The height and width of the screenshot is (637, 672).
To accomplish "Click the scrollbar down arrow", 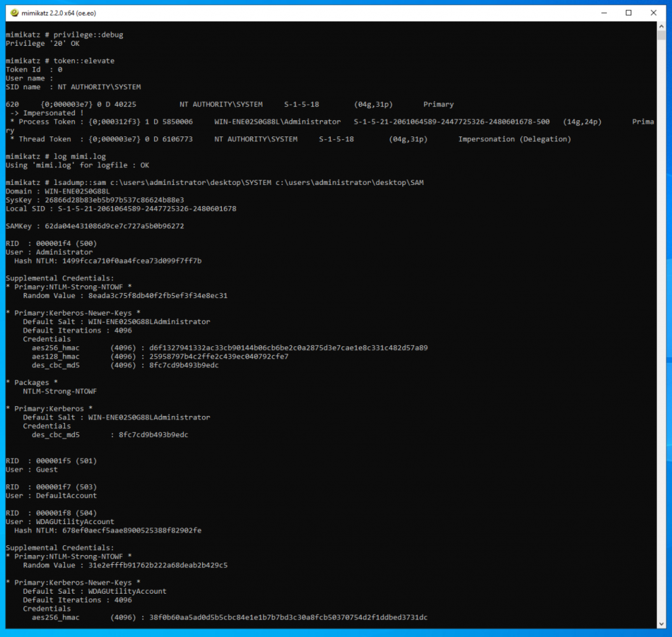I will 661,624.
